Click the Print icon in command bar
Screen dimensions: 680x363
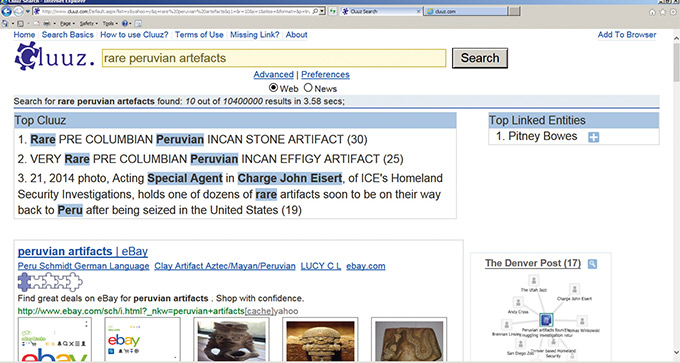tap(47, 23)
